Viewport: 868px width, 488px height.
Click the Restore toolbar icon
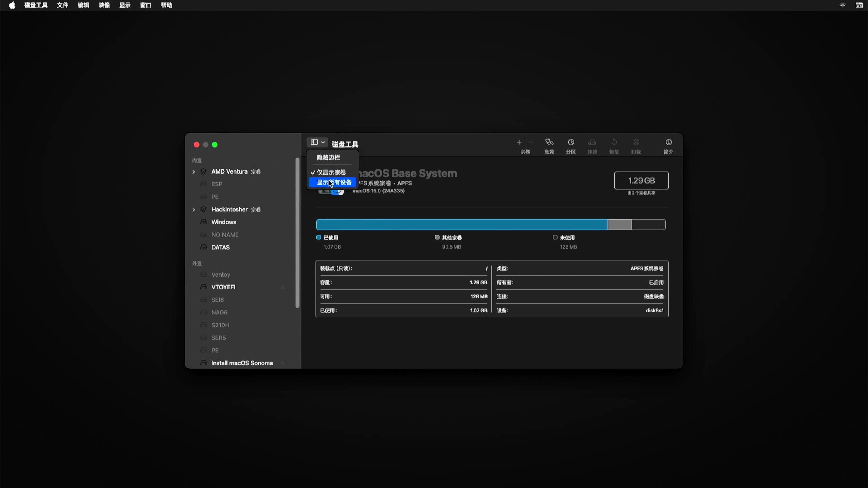coord(614,142)
